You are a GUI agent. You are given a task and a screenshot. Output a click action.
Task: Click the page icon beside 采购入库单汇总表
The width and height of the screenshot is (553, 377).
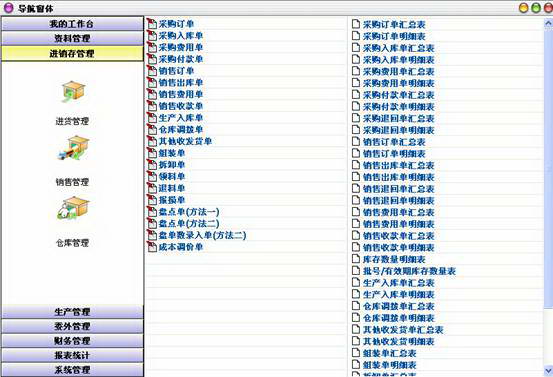click(x=356, y=48)
